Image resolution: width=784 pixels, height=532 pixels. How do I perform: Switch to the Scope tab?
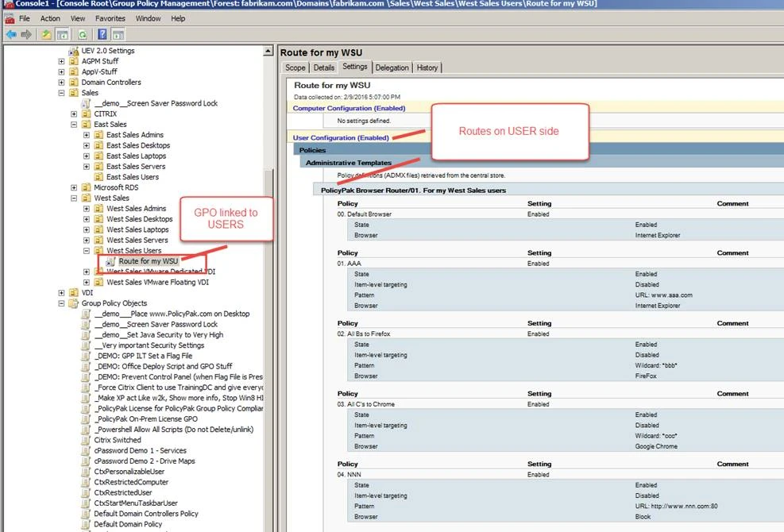pos(295,67)
